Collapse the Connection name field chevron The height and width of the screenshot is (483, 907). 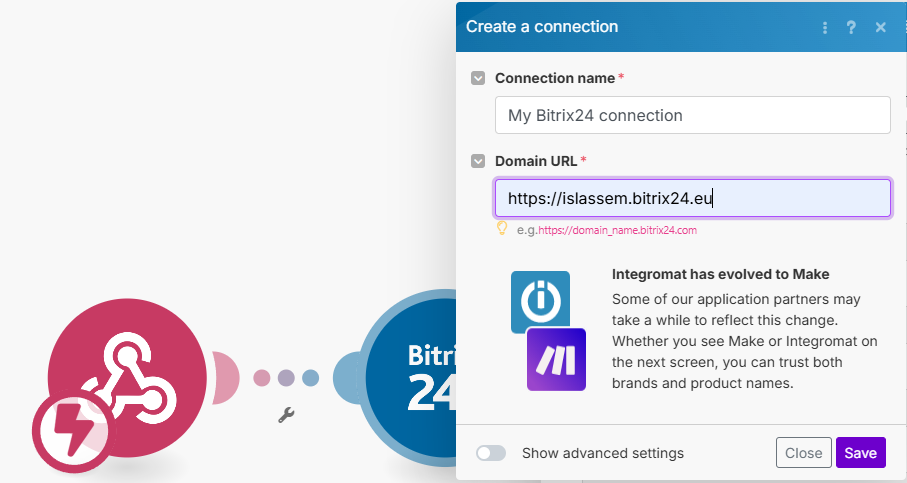pyautogui.click(x=478, y=78)
